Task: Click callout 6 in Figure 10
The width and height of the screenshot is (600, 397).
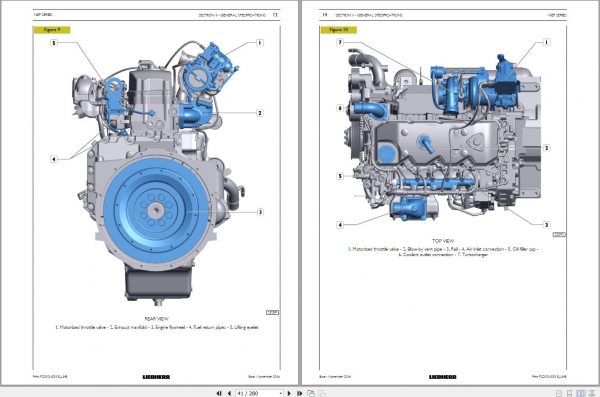Action: (x=340, y=108)
